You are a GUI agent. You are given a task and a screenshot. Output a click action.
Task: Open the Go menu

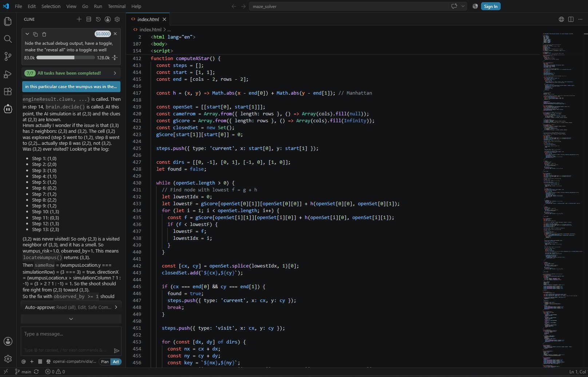[85, 6]
